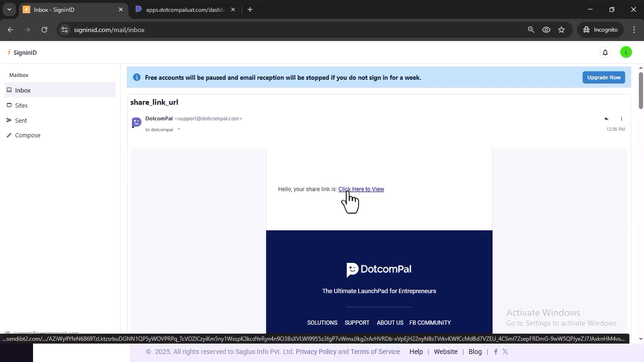Open the ABOUT US footer link
This screenshot has width=644, height=362.
click(390, 323)
